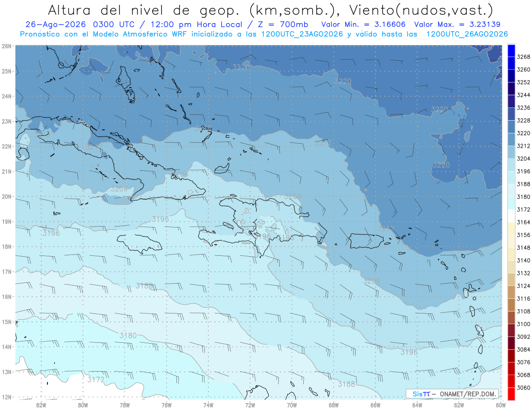Click the 3188 contour label near 68W bottom

[347, 384]
